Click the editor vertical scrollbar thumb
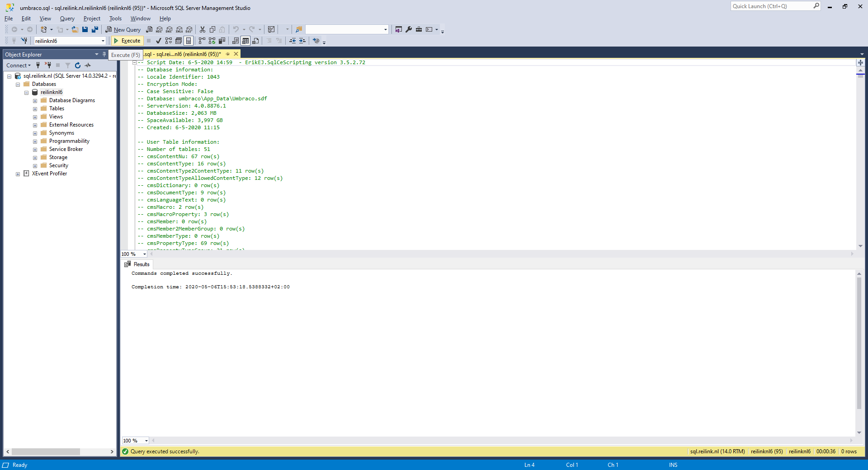This screenshot has width=868, height=470. click(860, 75)
